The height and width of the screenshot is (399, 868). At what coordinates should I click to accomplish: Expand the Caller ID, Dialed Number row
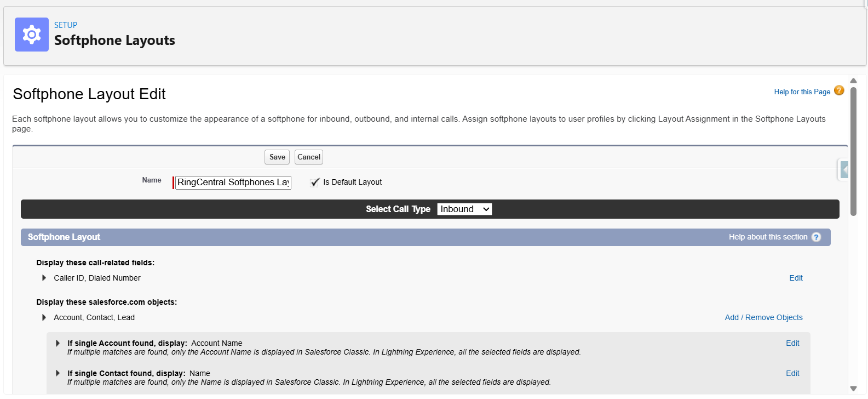(x=44, y=278)
